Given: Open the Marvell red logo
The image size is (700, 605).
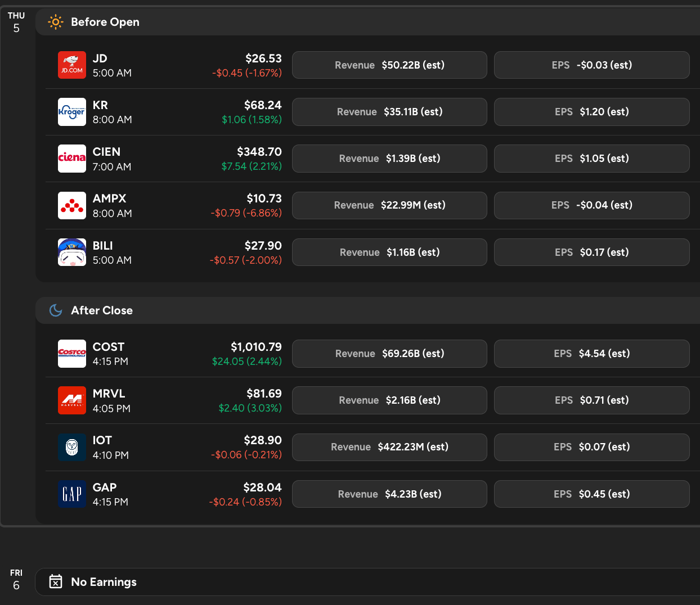Looking at the screenshot, I should coord(72,400).
